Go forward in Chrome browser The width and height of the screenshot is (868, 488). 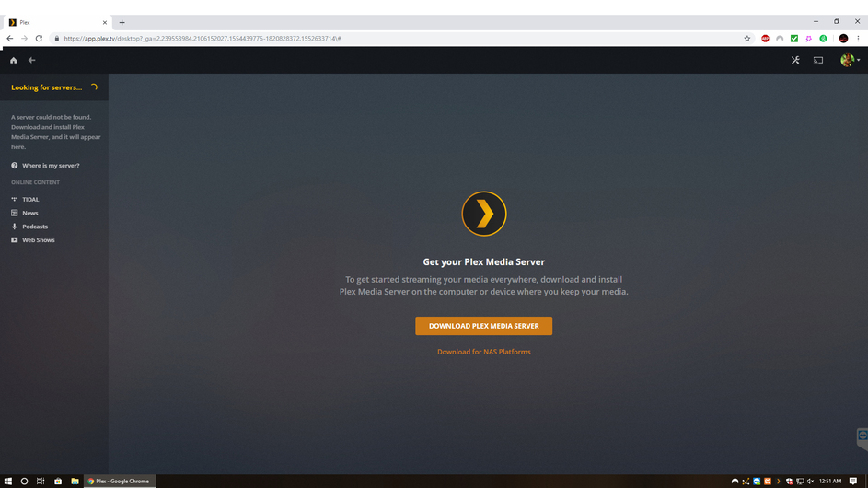click(x=24, y=39)
